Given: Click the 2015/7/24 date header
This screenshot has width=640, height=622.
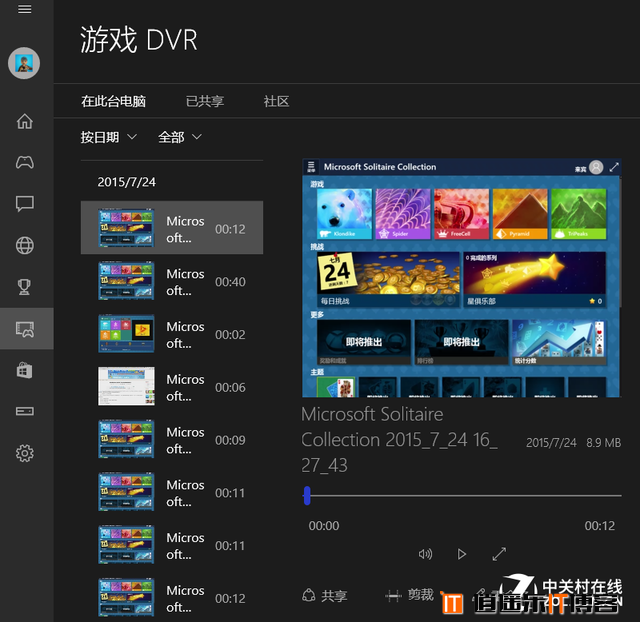Looking at the screenshot, I should [127, 182].
